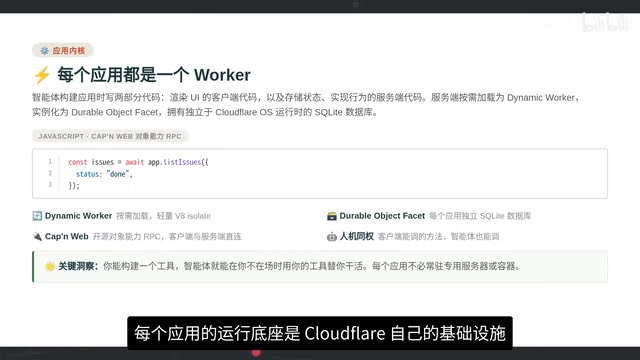Click the Cap'n Web plug icon
640x360 pixels.
coord(37,236)
